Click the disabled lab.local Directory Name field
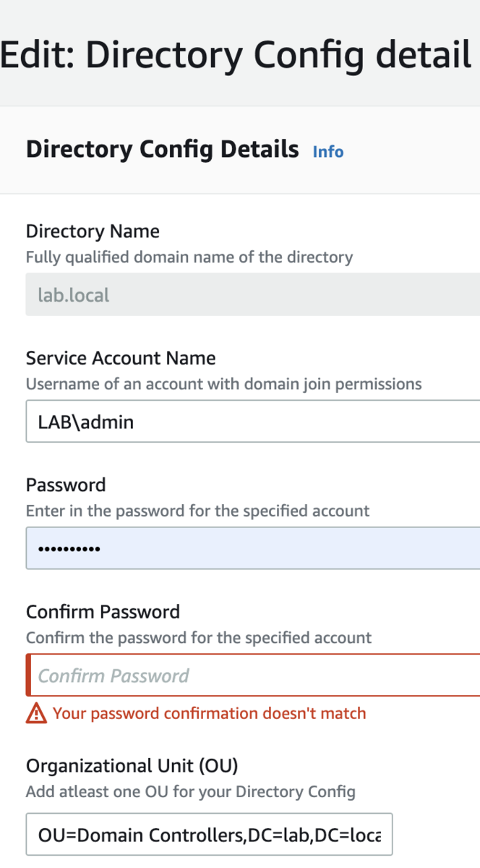The image size is (480, 868). point(253,294)
